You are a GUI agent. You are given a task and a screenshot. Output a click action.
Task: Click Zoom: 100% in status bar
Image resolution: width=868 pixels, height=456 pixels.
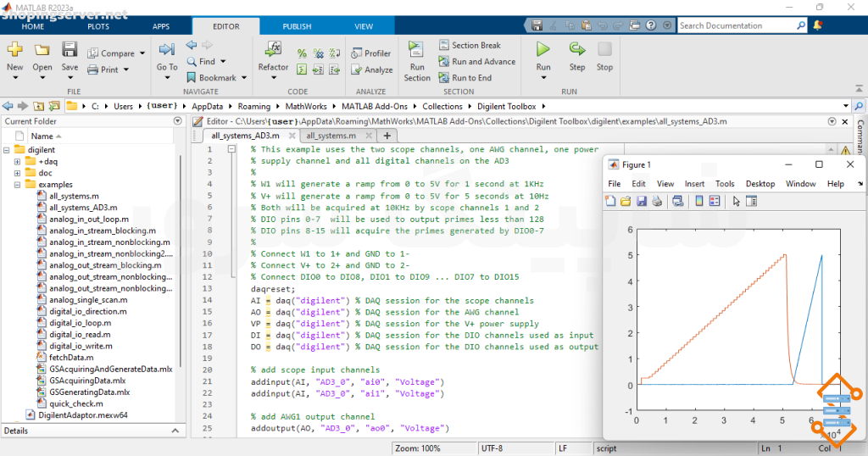click(x=418, y=448)
